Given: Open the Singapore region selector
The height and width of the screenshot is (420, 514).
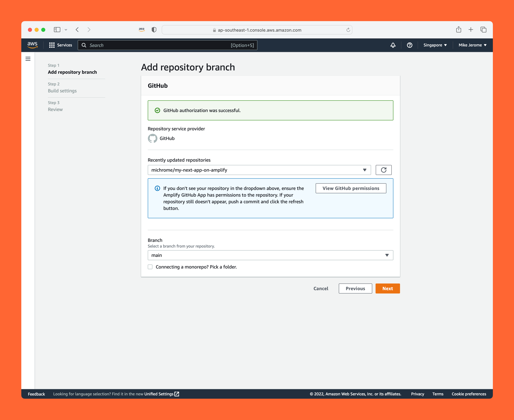Looking at the screenshot, I should (x=435, y=45).
